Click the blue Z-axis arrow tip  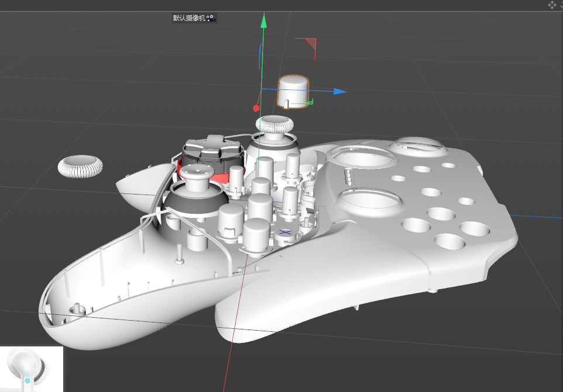pyautogui.click(x=339, y=92)
